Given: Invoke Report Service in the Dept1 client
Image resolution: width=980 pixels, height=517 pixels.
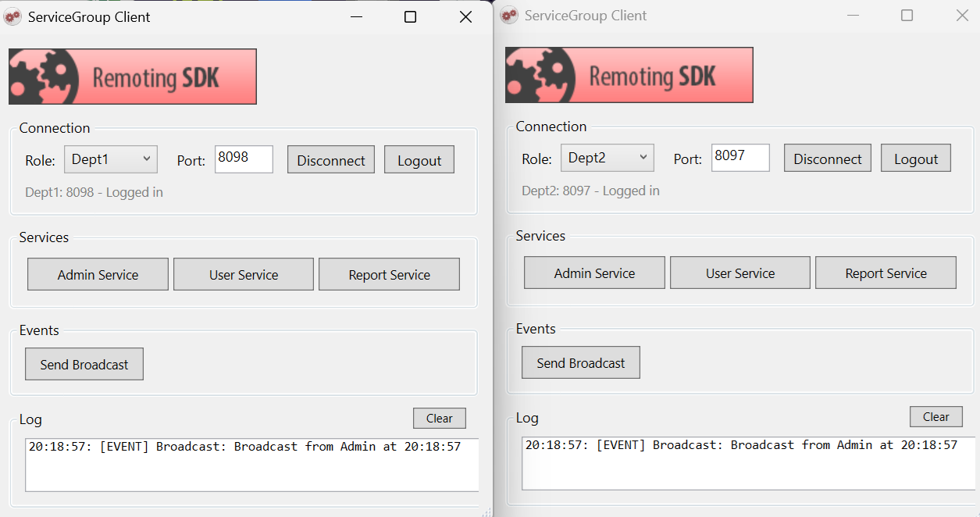Looking at the screenshot, I should click(389, 275).
